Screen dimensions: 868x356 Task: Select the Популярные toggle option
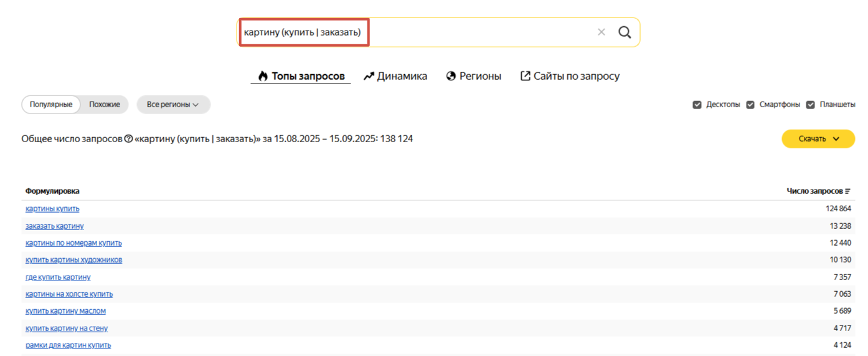[x=51, y=105]
